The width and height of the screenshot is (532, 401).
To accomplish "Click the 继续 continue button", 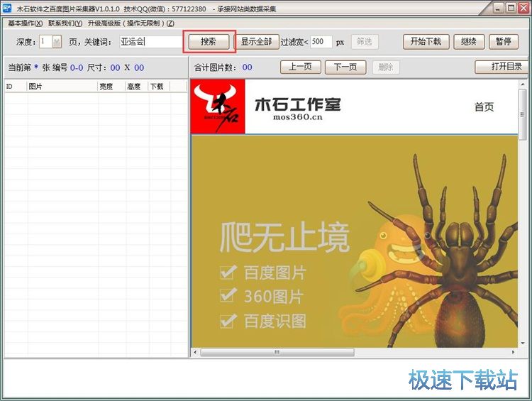I will pos(469,42).
